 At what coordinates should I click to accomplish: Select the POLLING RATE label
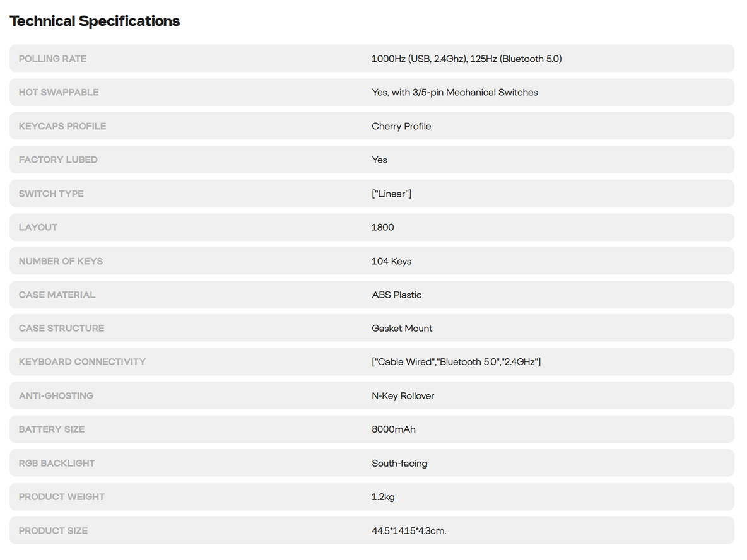52,59
